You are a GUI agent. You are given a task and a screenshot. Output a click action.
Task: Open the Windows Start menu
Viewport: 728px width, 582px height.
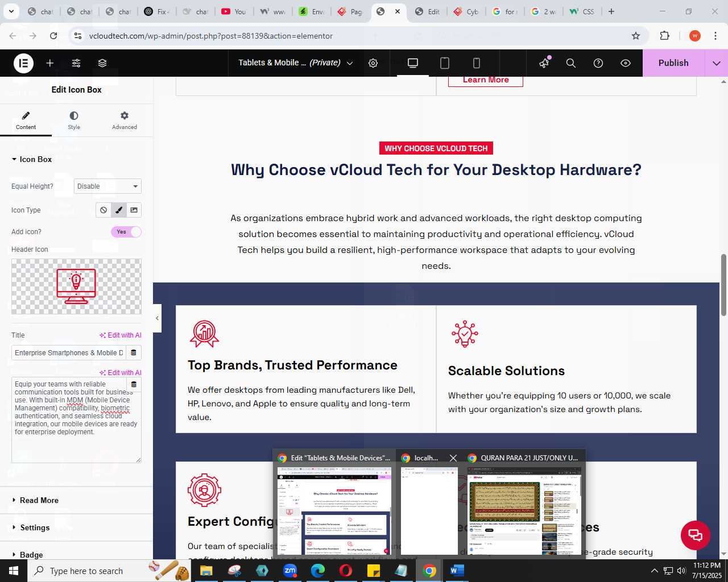tap(14, 571)
